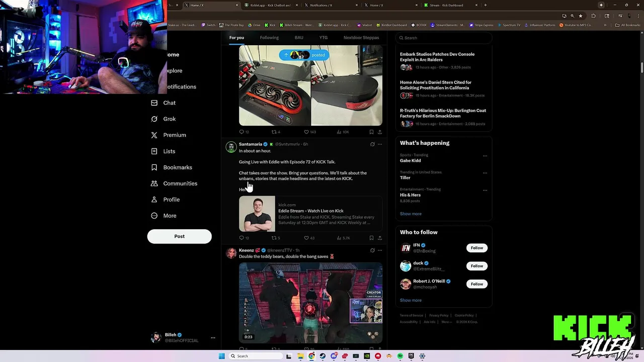Play Kneenz's teddy bear video
Image resolution: width=644 pixels, height=362 pixels.
pyautogui.click(x=310, y=303)
